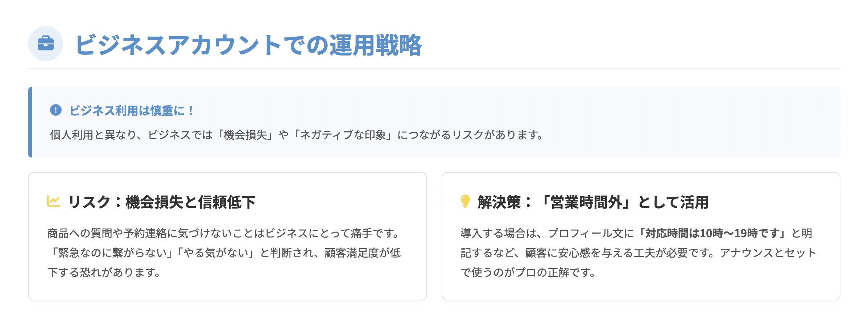This screenshot has width=868, height=320.
Task: Click the horizontal divider line under main heading
Action: click(434, 69)
